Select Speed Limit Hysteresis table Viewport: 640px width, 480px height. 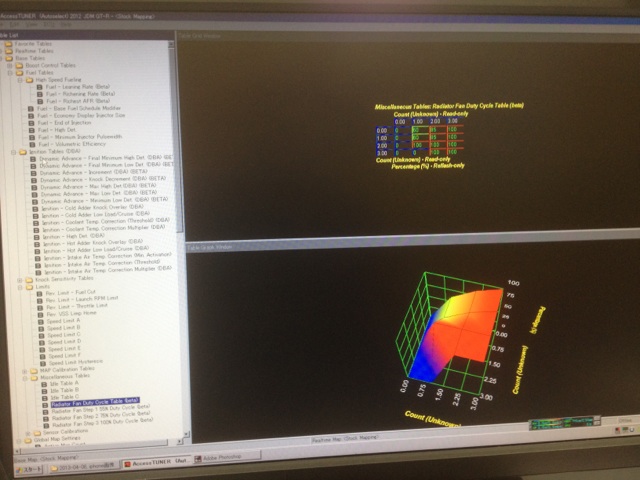coord(73,362)
